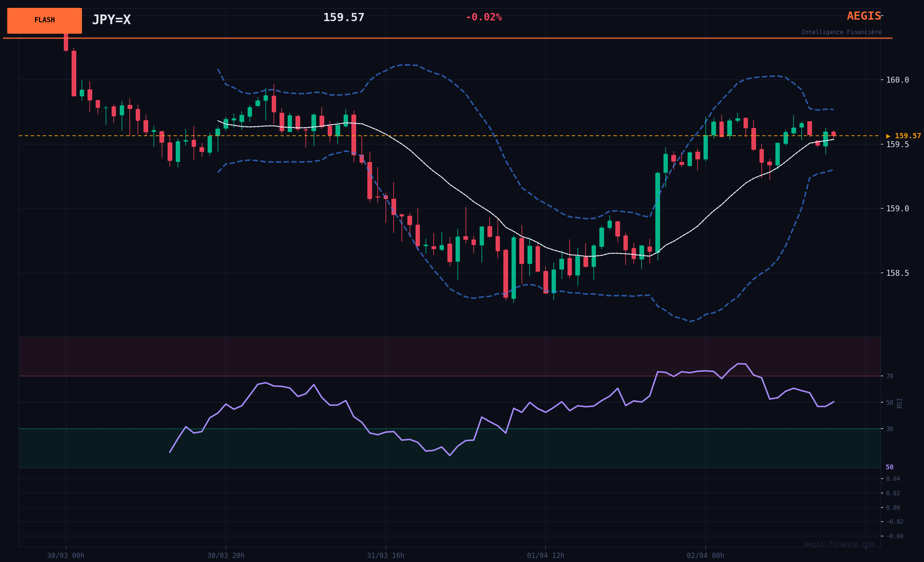Click the RSI 30 oversold level label
The image size is (924, 562).
coord(890,429)
